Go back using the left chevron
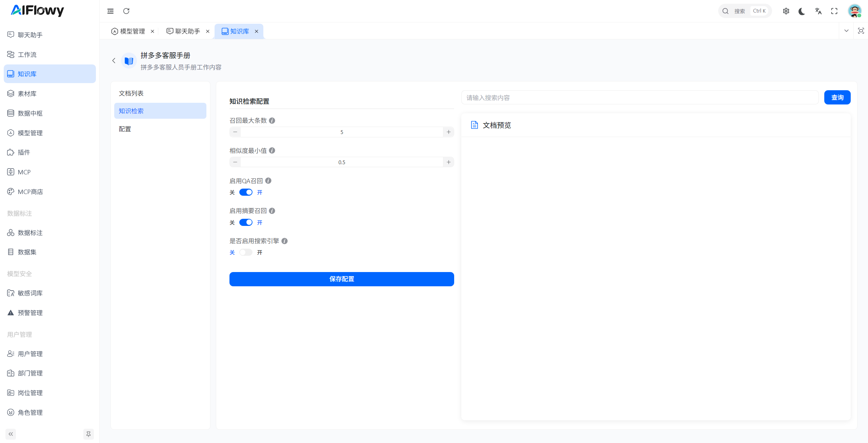Image resolution: width=868 pixels, height=443 pixels. [x=114, y=61]
